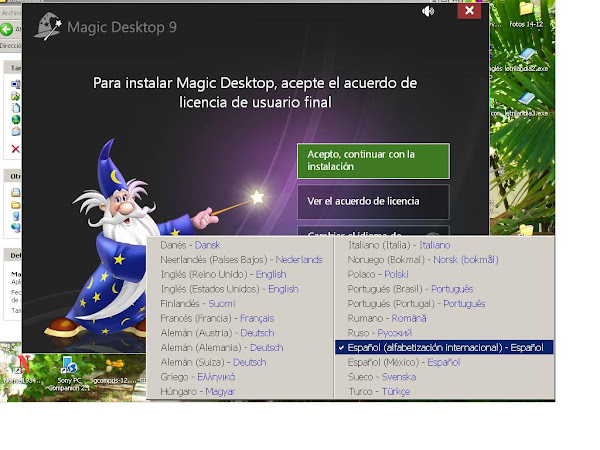Select Noruego (Bokmal) - Norsk
This screenshot has width=600, height=450.
tap(423, 260)
